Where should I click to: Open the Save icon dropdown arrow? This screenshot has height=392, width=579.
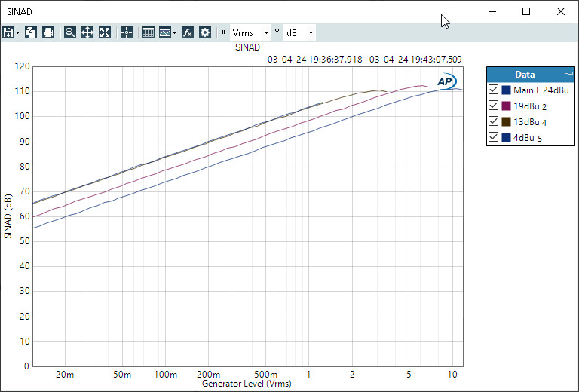(18, 33)
